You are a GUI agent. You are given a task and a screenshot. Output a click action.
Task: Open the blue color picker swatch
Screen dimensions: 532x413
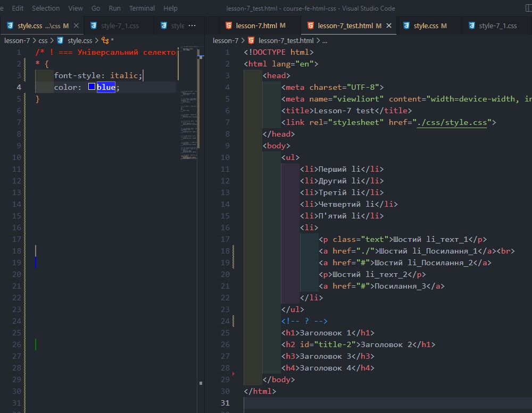(92, 87)
